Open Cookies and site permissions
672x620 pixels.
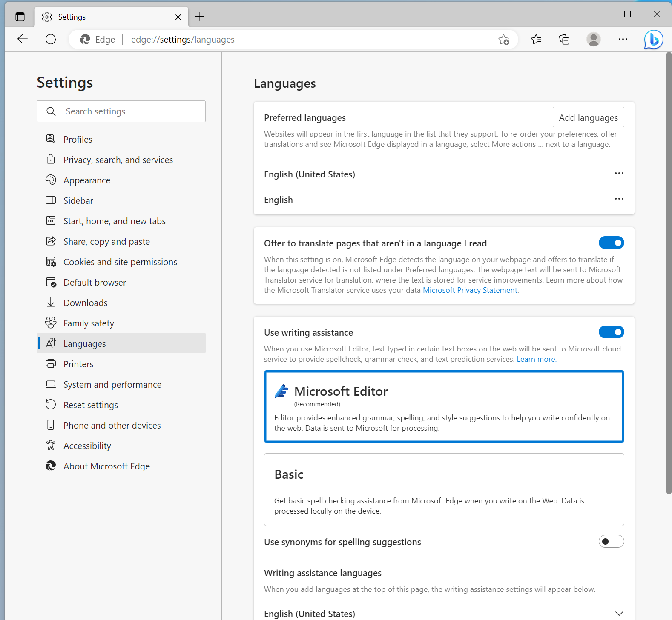point(121,262)
